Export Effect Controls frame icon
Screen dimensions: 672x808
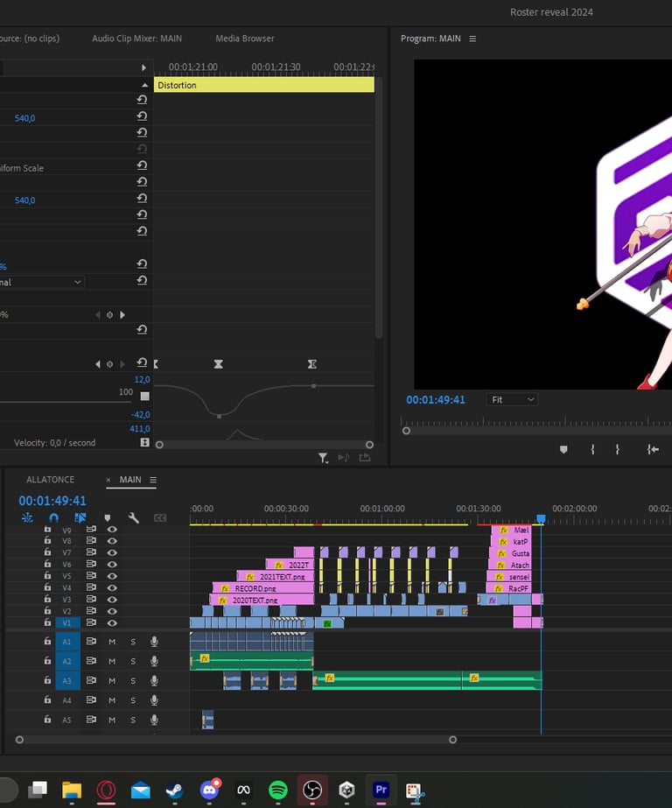pyautogui.click(x=365, y=458)
